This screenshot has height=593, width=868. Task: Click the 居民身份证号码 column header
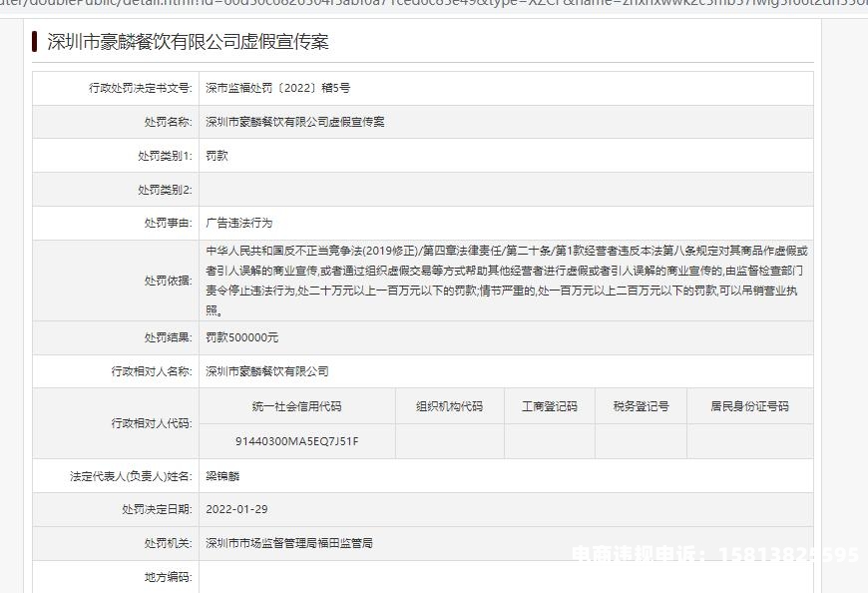click(749, 406)
